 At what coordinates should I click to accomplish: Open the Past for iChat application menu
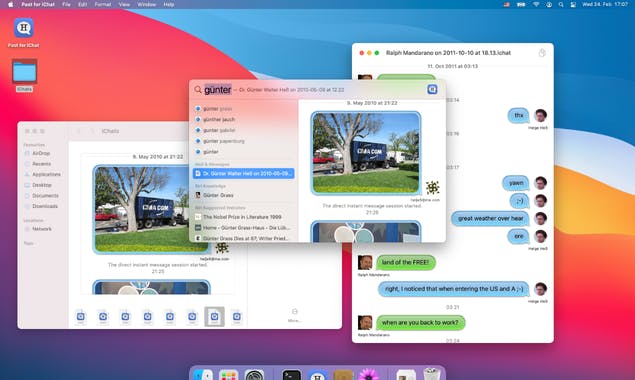click(38, 4)
